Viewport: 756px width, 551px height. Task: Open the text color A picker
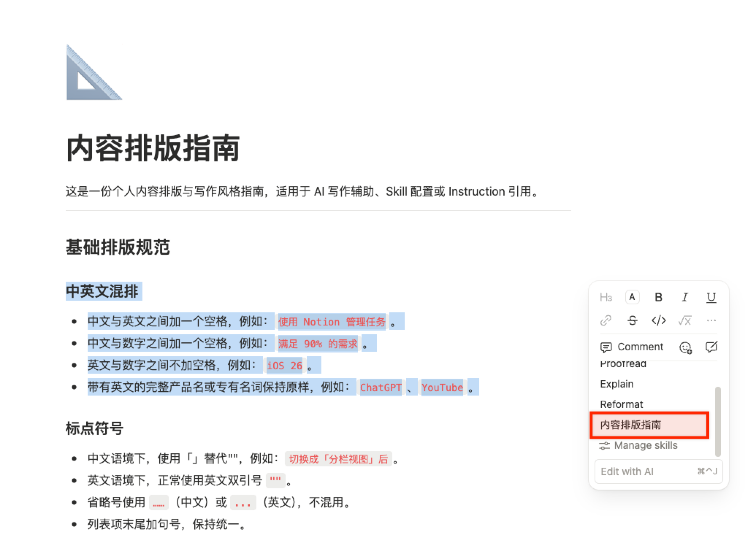pyautogui.click(x=632, y=297)
